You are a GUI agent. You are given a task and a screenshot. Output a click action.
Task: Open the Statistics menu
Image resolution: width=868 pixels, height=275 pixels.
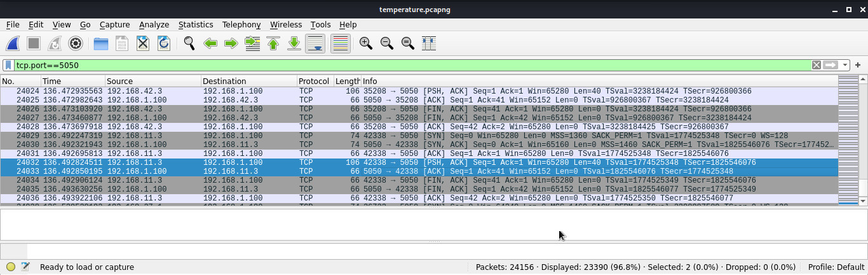pyautogui.click(x=195, y=24)
